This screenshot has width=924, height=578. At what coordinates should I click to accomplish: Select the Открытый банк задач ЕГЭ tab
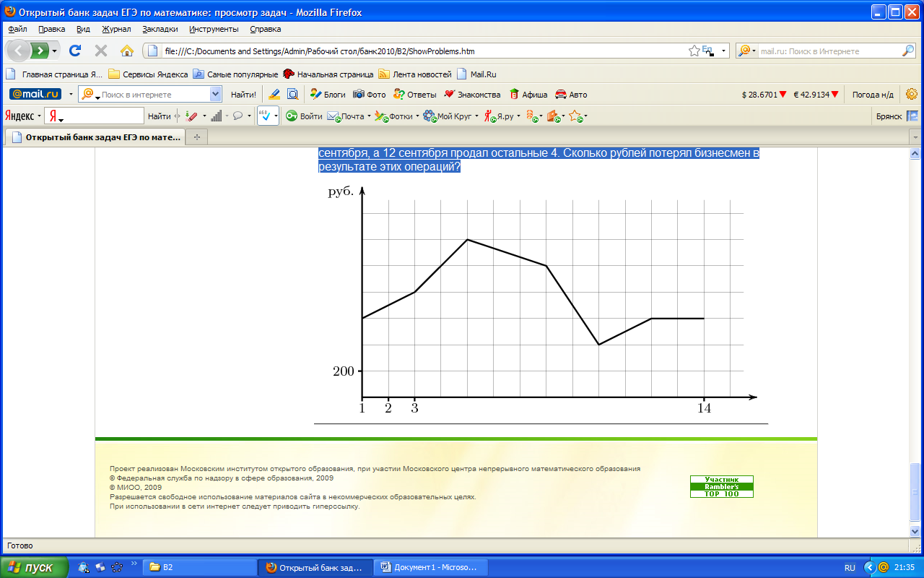pos(95,137)
